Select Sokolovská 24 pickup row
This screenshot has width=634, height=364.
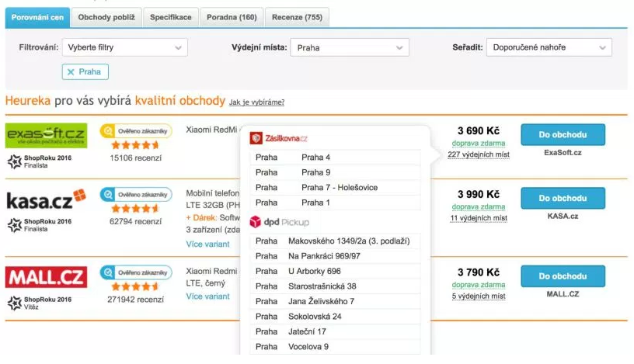click(335, 317)
